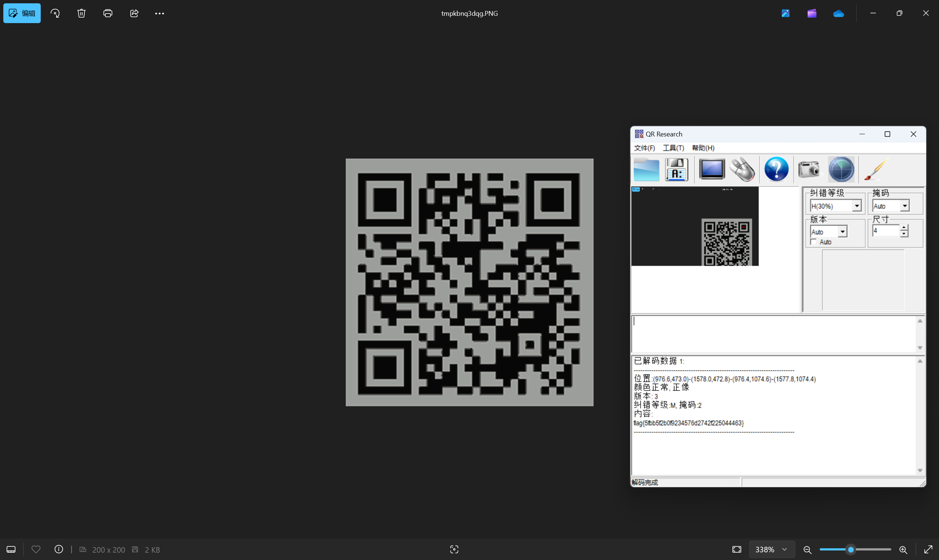Open the 帮助(H) menu in QR Research
Image resolution: width=939 pixels, height=560 pixels.
[x=703, y=148]
